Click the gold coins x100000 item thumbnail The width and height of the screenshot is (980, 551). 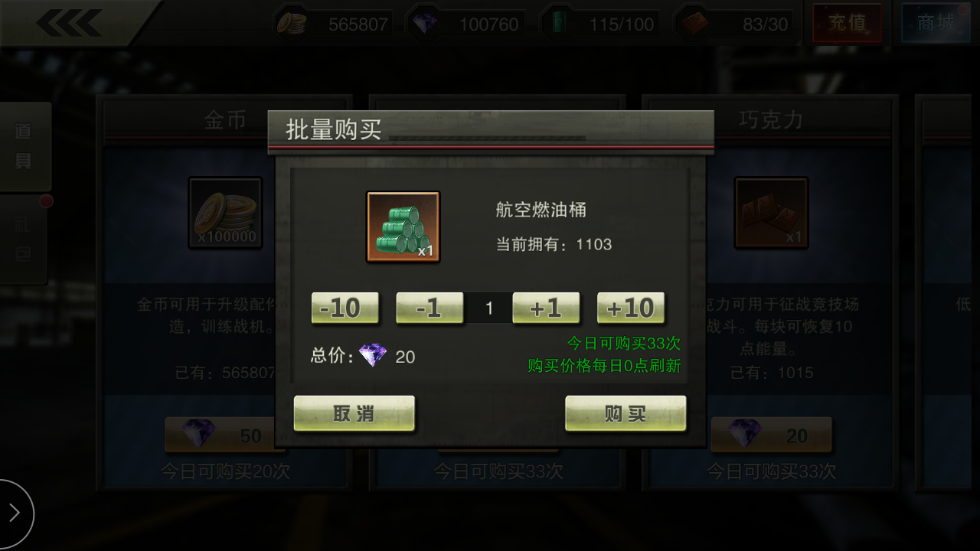(226, 213)
